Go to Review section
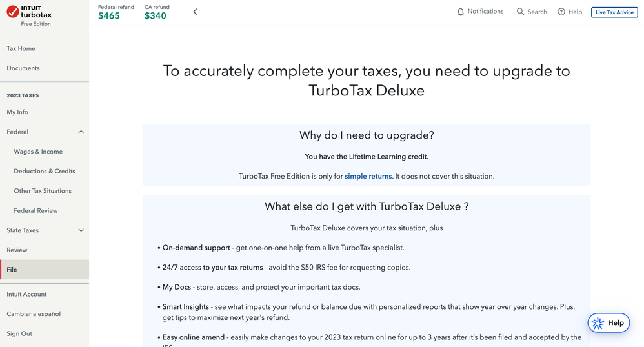644x347 pixels. coord(17,250)
